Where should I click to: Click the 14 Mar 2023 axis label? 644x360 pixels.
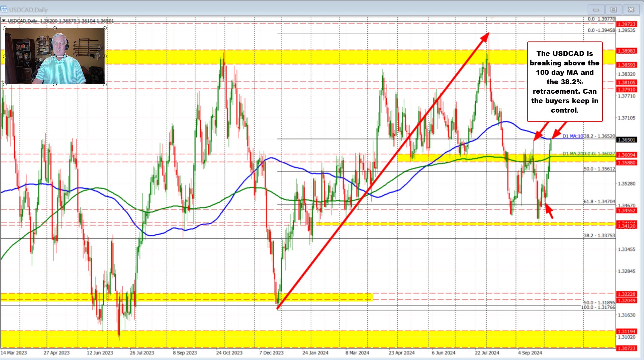(14, 353)
